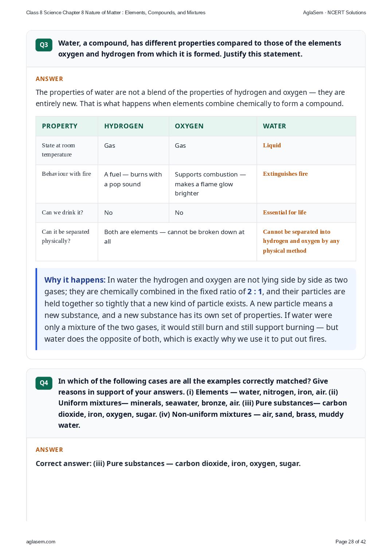Click the ANSWER label under Q4

[49, 450]
